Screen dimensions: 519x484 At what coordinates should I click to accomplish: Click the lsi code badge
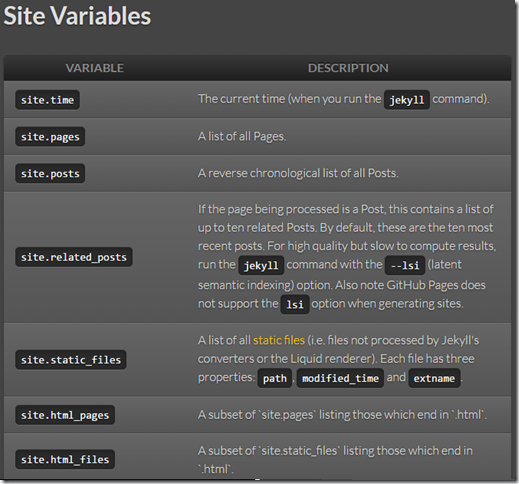click(295, 304)
